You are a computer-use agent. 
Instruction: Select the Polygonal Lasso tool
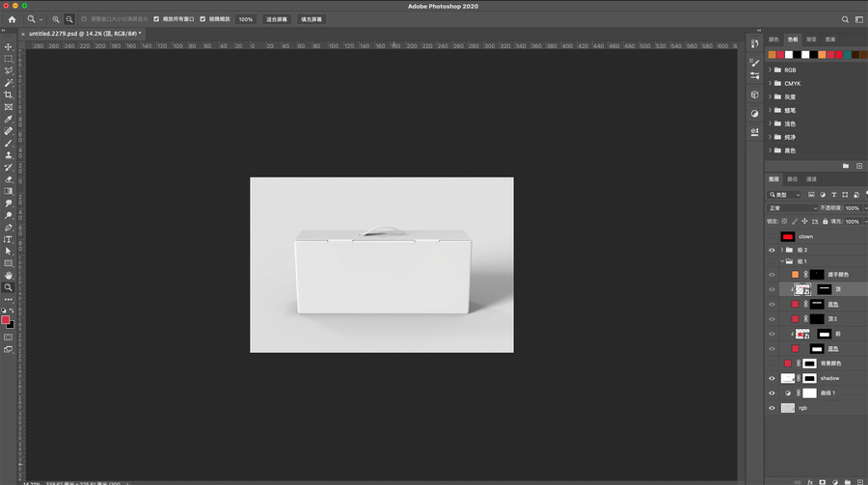[9, 70]
